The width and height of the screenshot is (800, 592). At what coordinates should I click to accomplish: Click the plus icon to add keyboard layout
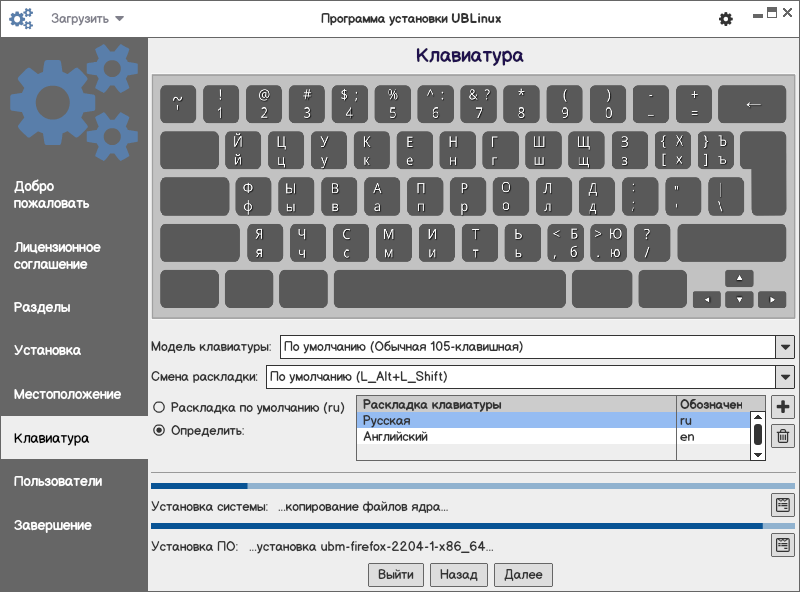click(x=783, y=407)
